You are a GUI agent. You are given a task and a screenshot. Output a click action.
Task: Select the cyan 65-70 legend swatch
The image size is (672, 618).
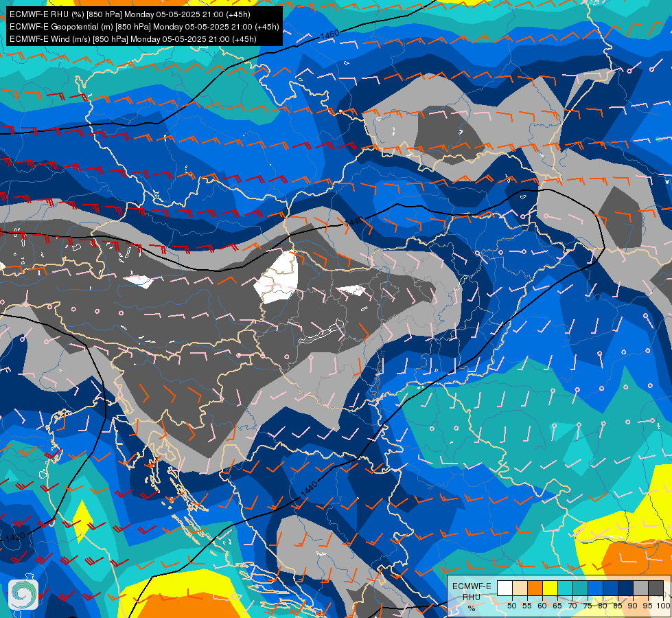tap(566, 588)
